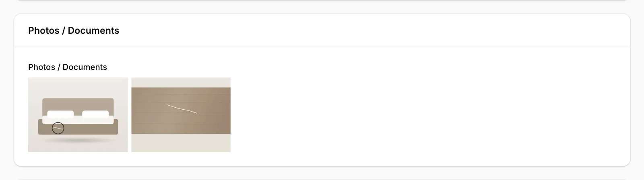This screenshot has width=644, height=180.
Task: Click the headboard in the bed photo
Action: (x=78, y=104)
